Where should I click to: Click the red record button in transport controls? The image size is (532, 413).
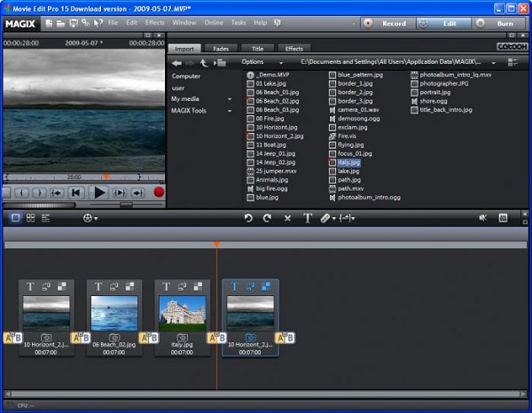click(159, 191)
